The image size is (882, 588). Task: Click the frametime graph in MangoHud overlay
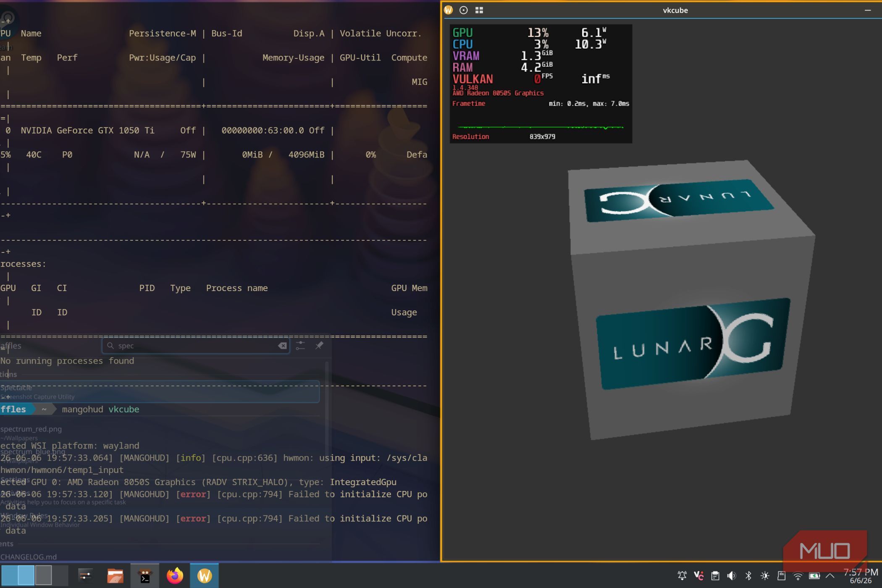(x=541, y=126)
